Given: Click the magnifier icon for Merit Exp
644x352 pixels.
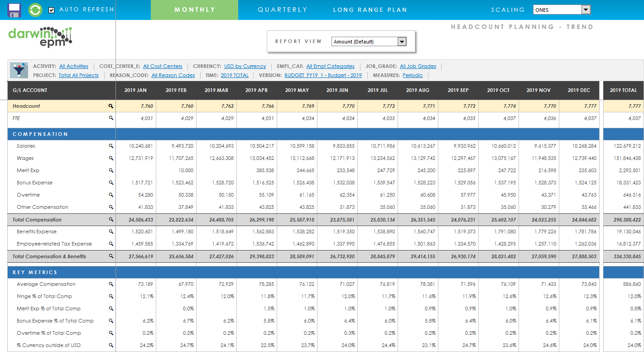Looking at the screenshot, I should click(x=111, y=171).
